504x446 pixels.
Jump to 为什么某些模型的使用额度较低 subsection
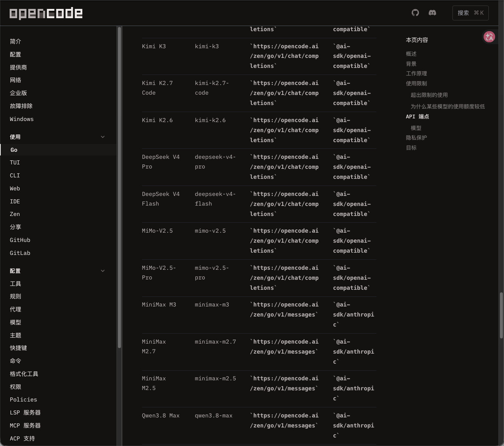(x=448, y=106)
